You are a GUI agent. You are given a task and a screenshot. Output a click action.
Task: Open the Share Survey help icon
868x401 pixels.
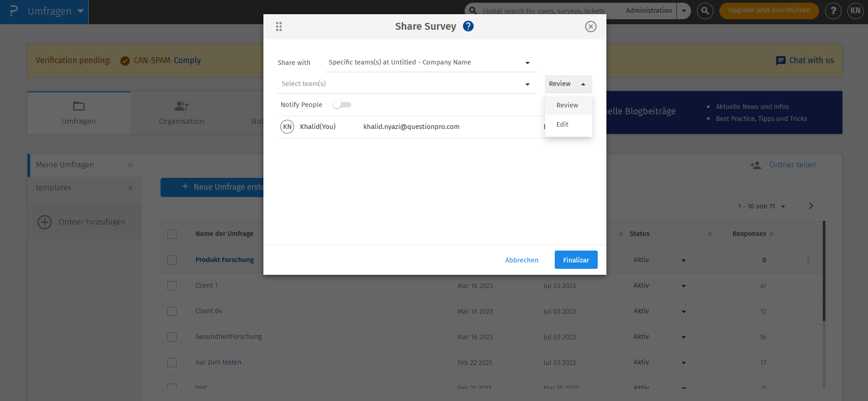tap(468, 26)
